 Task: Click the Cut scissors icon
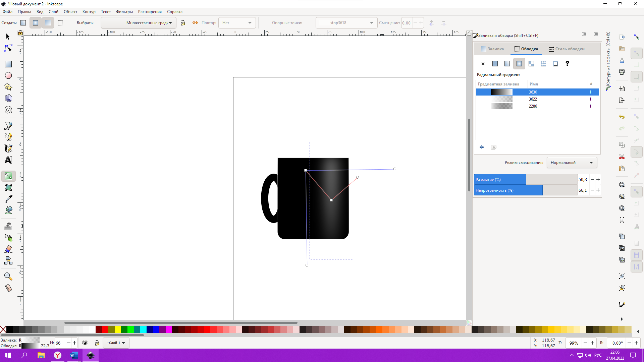coord(622,157)
